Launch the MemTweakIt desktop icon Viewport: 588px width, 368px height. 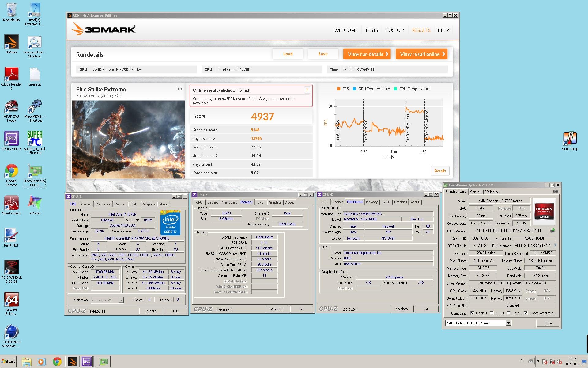coord(11,205)
